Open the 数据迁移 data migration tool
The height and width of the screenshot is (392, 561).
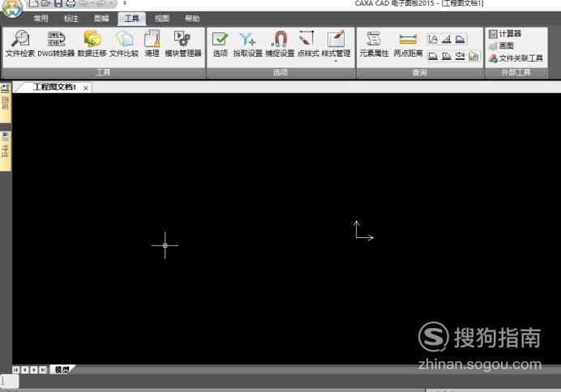click(92, 44)
